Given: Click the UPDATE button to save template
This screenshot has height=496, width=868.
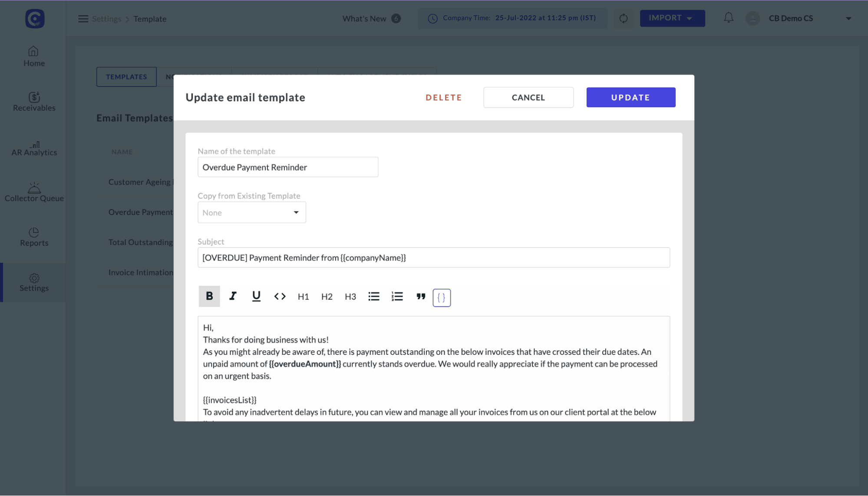Looking at the screenshot, I should click(630, 97).
